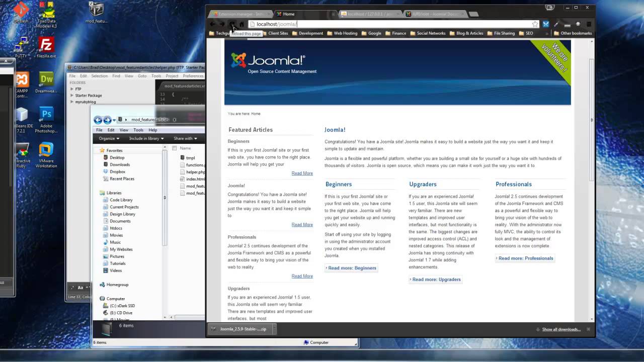Expand myrubyblog folder in Sublime sidebar
The width and height of the screenshot is (644, 362).
(x=72, y=102)
